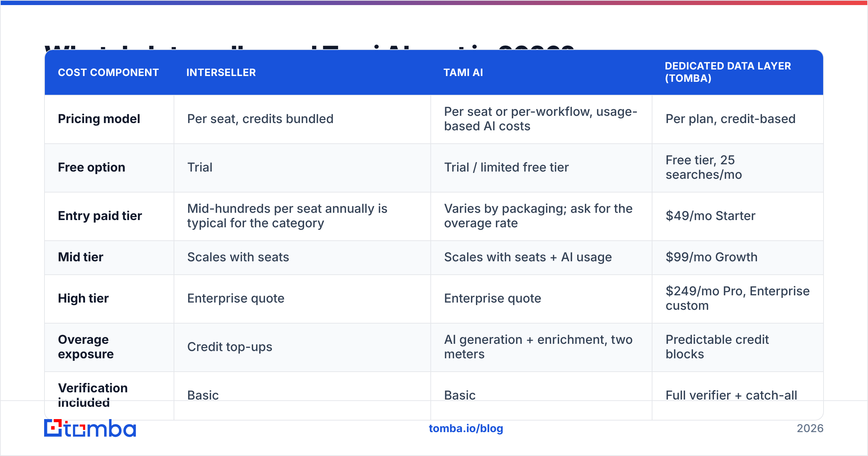Click the High tier row label
Image resolution: width=868 pixels, height=456 pixels.
(x=83, y=298)
